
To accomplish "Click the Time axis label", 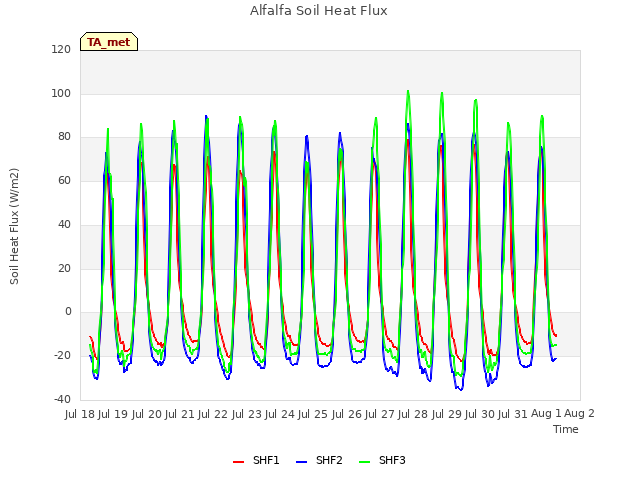I will click(566, 429).
